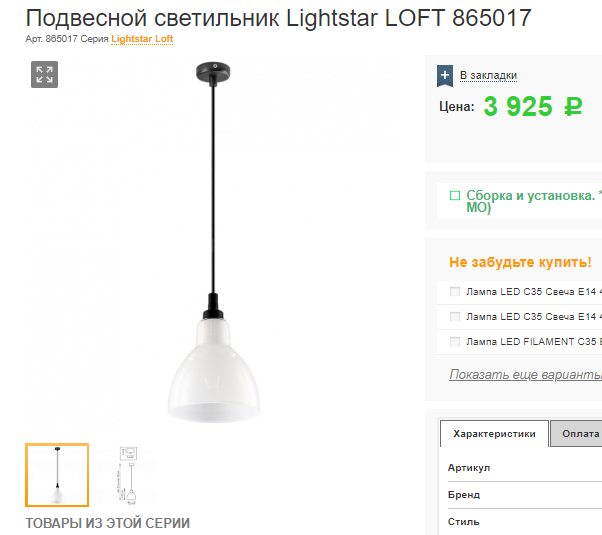This screenshot has width=602, height=535.
Task: Select the dimensions drawing thumbnail
Action: pos(128,475)
